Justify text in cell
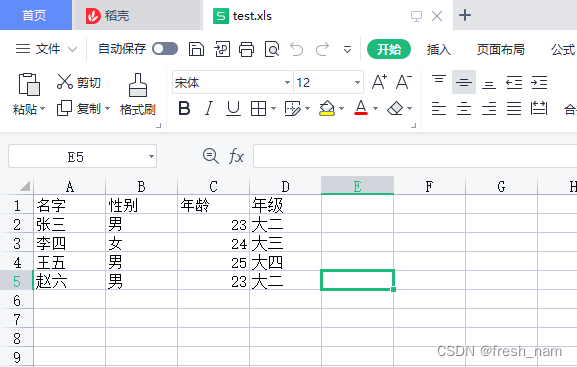Viewport: 577px width, 367px height. [x=514, y=109]
